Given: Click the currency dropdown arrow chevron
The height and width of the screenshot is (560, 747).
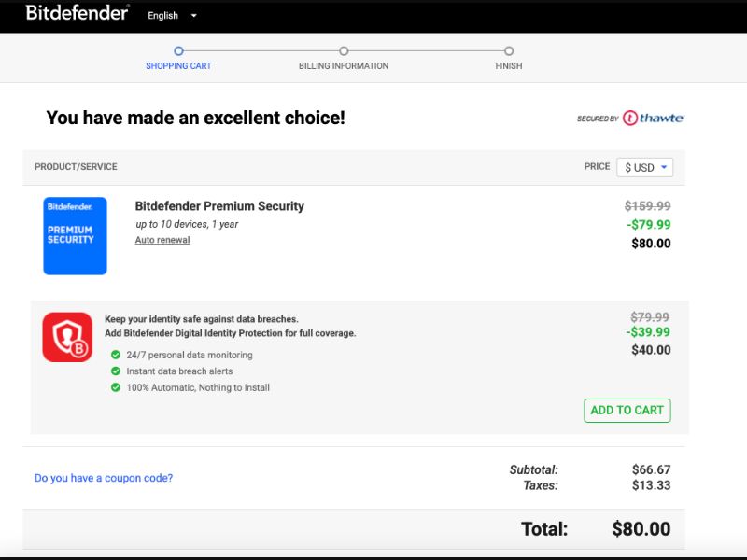Looking at the screenshot, I should 665,166.
